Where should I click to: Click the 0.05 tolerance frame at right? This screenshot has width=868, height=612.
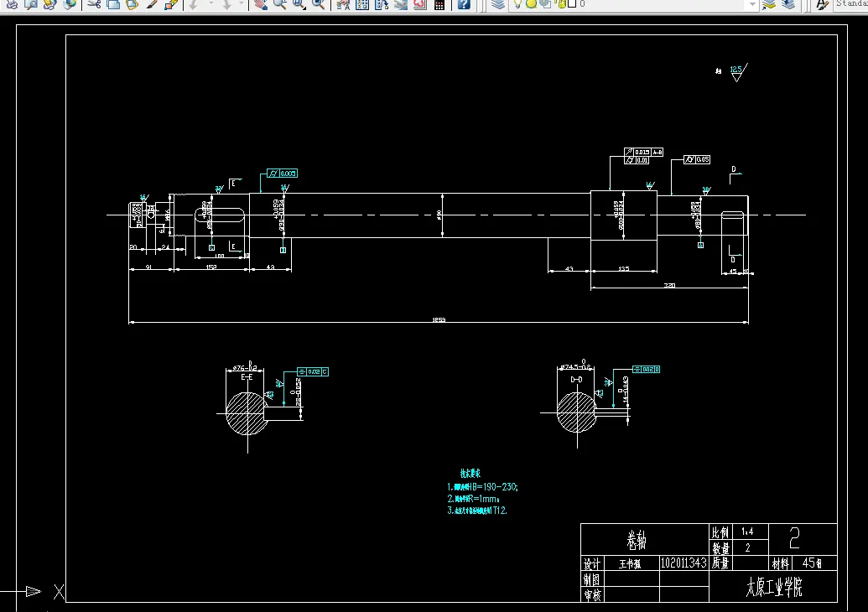[696, 159]
